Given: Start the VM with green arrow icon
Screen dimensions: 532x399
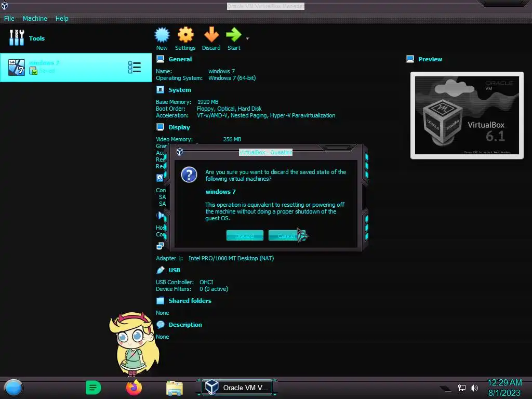Looking at the screenshot, I should tap(233, 34).
